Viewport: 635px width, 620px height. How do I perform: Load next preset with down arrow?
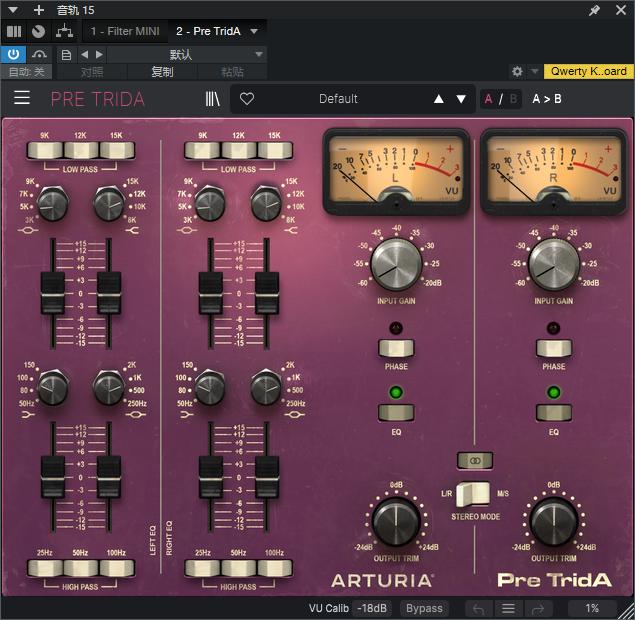click(x=461, y=99)
